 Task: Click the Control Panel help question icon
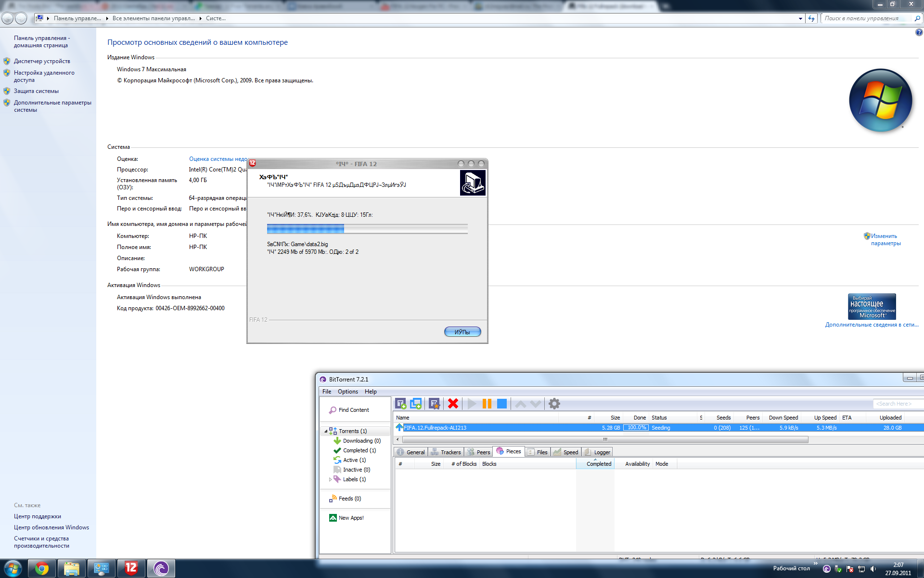tap(919, 33)
